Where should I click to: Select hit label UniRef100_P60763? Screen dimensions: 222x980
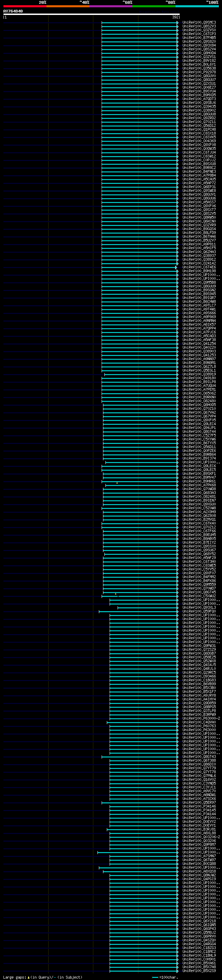(x=199, y=726)
